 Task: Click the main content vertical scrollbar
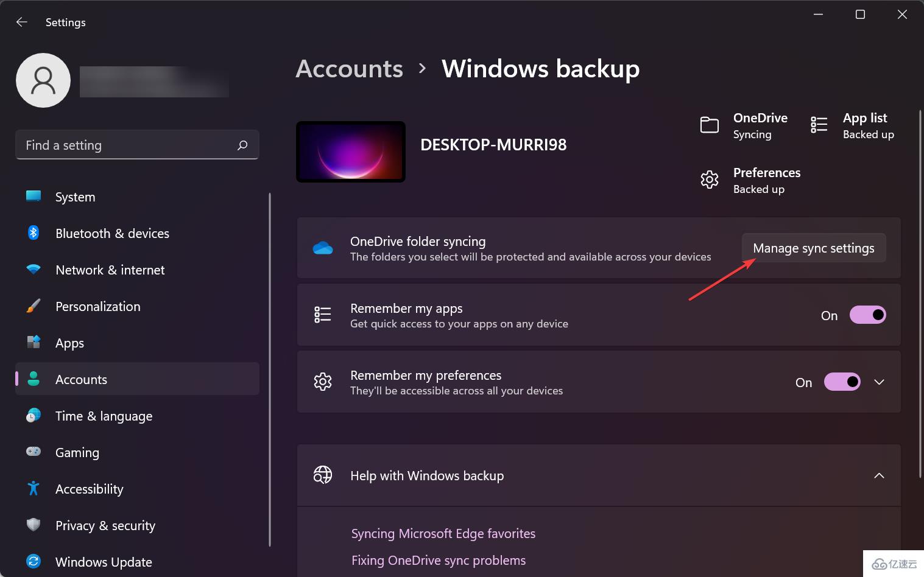coord(920,293)
